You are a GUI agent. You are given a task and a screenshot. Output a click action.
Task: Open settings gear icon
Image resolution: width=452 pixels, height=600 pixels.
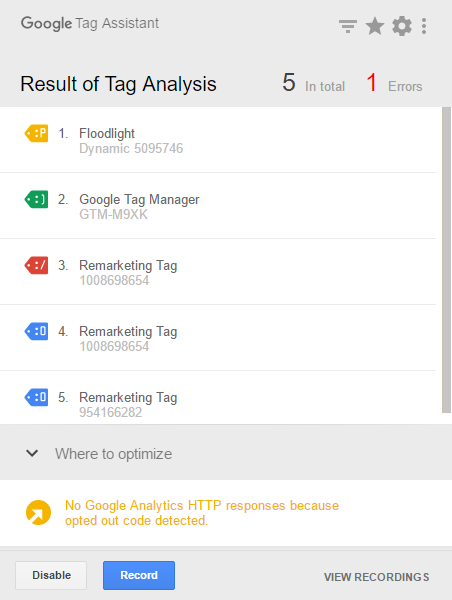402,26
